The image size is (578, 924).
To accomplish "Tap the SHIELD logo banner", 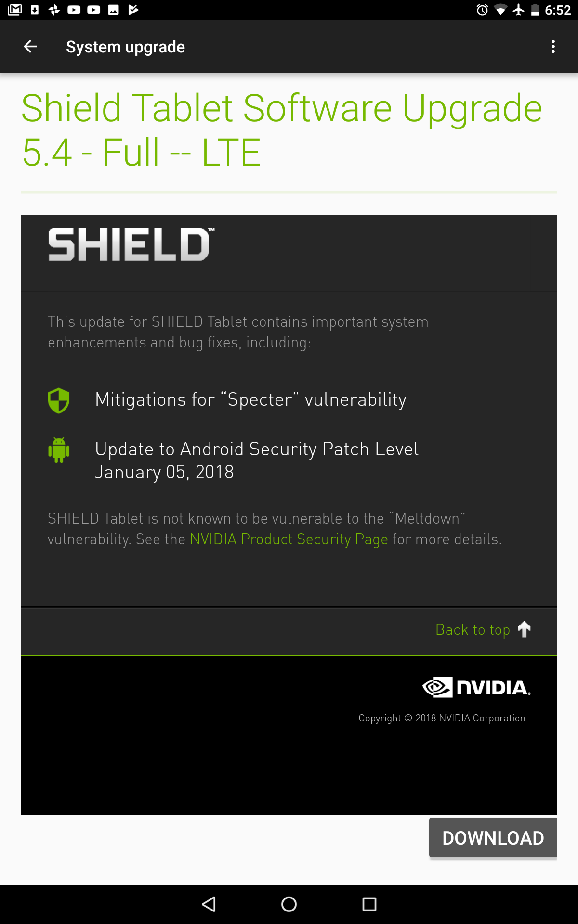I will pyautogui.click(x=131, y=244).
